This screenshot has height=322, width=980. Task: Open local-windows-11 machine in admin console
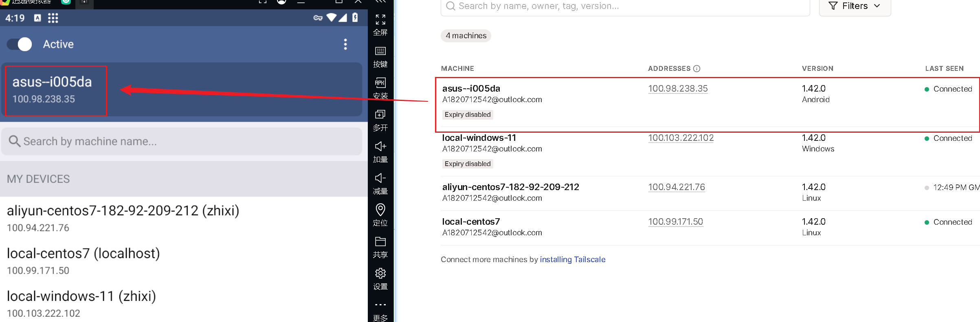point(479,138)
